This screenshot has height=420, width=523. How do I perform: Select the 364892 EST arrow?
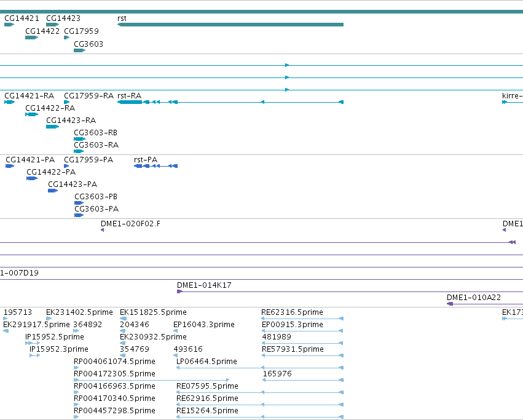[76, 331]
